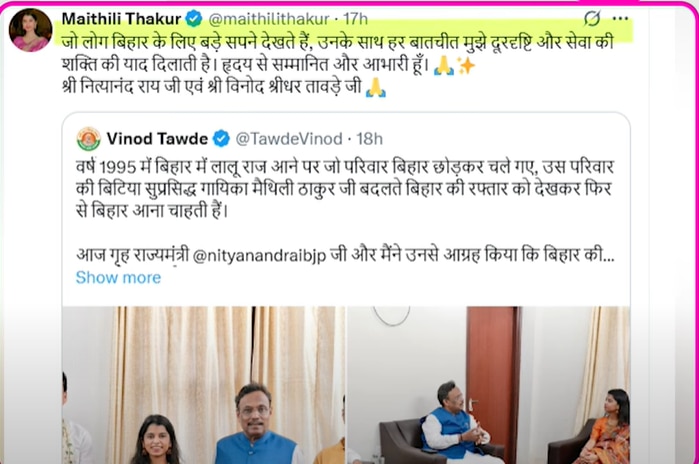699x464 pixels.
Task: Click the folded hands emoji after आभारी हूँ
Action: coord(444,66)
